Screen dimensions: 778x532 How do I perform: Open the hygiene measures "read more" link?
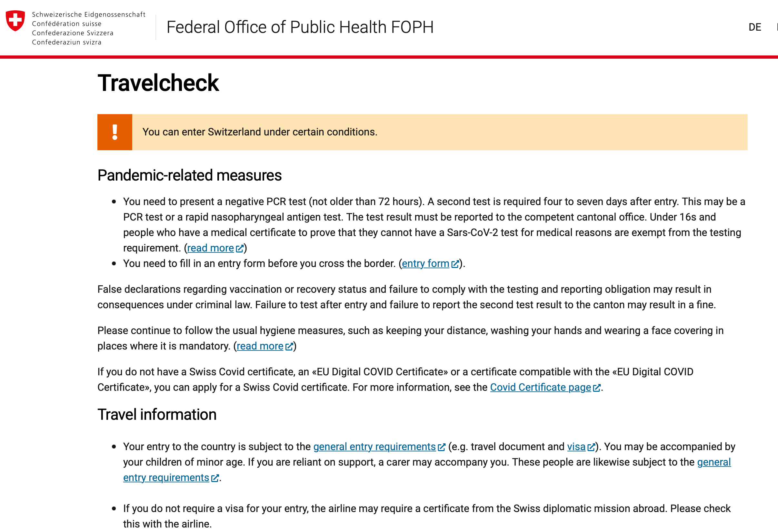261,346
